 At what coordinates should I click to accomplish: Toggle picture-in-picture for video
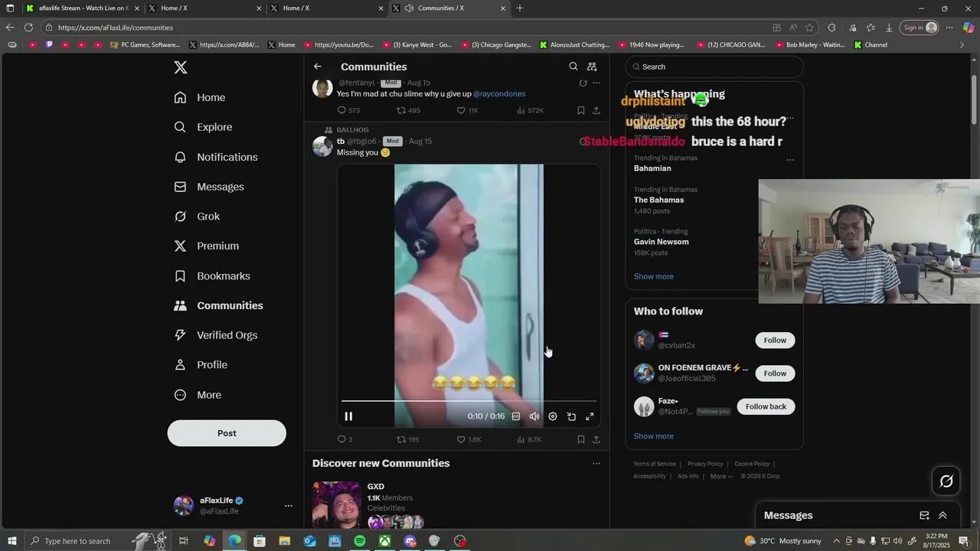coord(571,416)
